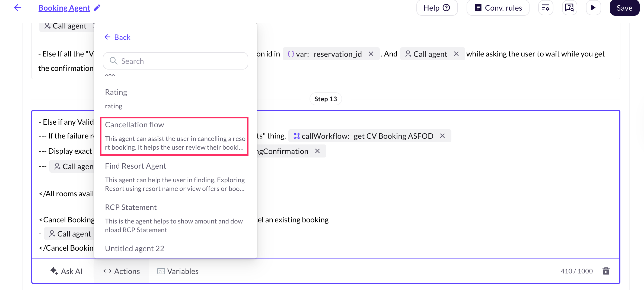644x290 pixels.
Task: Open the conversation search preview icon
Action: click(x=569, y=8)
